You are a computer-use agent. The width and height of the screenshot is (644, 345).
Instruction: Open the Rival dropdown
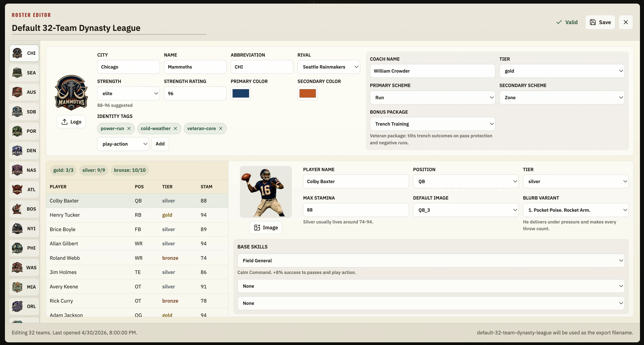[329, 67]
